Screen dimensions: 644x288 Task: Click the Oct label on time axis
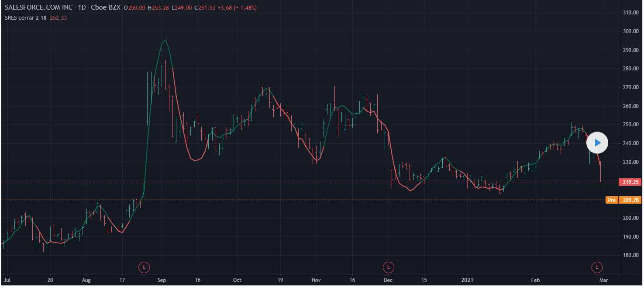click(x=237, y=280)
